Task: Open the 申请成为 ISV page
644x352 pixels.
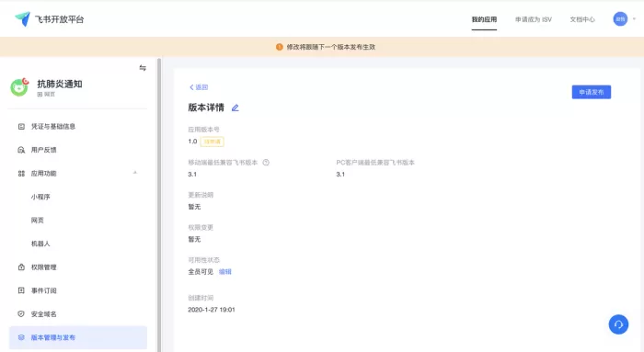Action: pyautogui.click(x=534, y=19)
